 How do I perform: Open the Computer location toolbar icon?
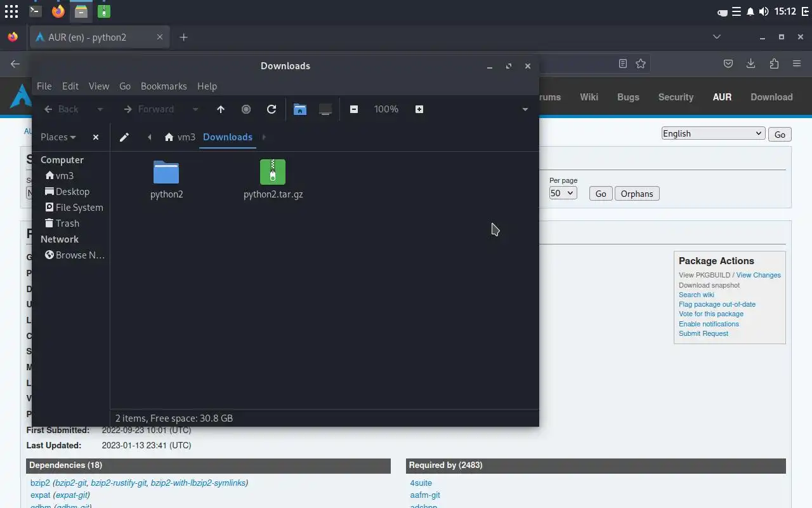point(325,109)
